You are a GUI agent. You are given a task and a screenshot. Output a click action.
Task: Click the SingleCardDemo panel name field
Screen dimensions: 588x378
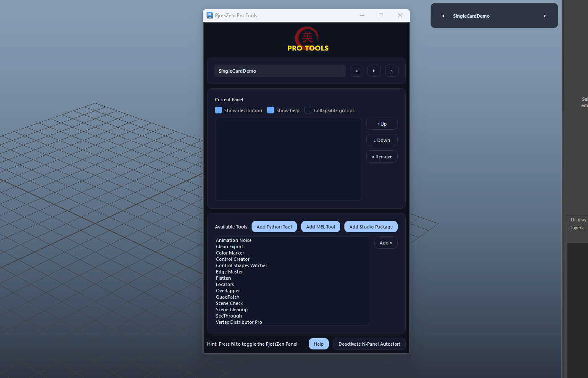coord(280,71)
